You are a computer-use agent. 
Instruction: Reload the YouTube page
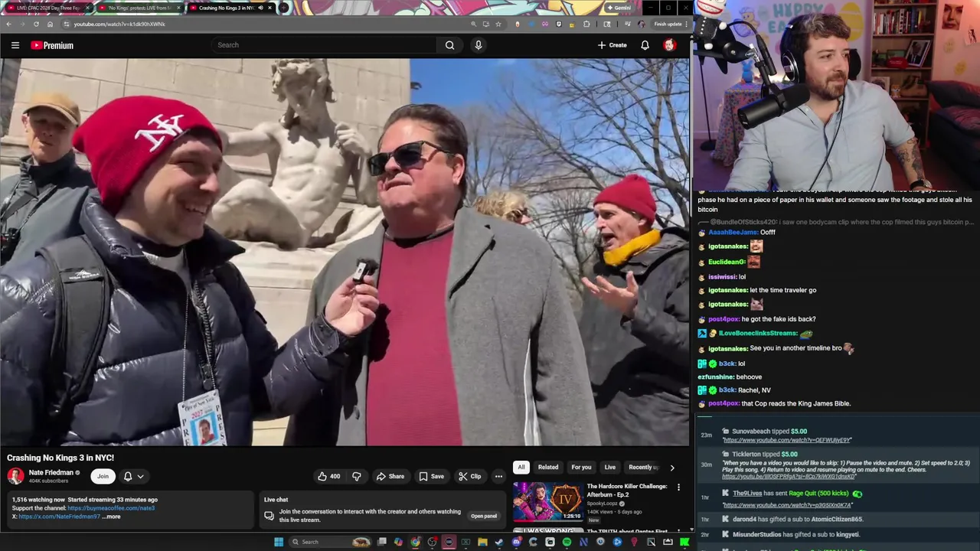[36, 24]
